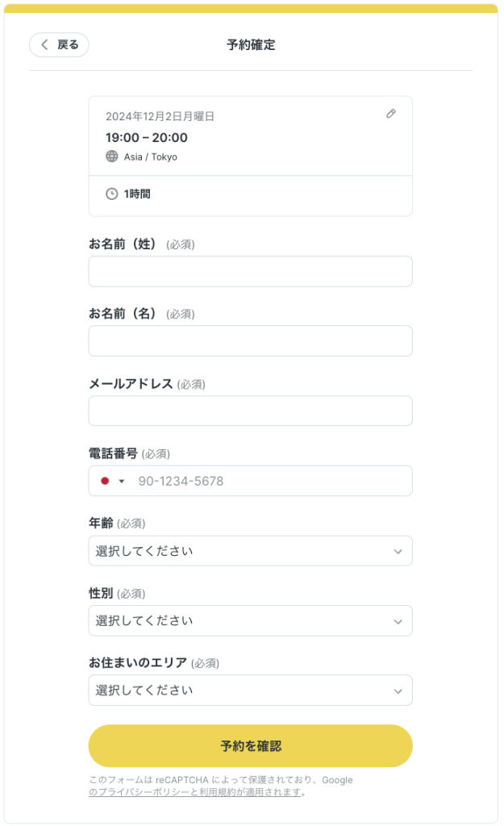
Task: Click the Japan flag icon in phone field
Action: click(105, 481)
